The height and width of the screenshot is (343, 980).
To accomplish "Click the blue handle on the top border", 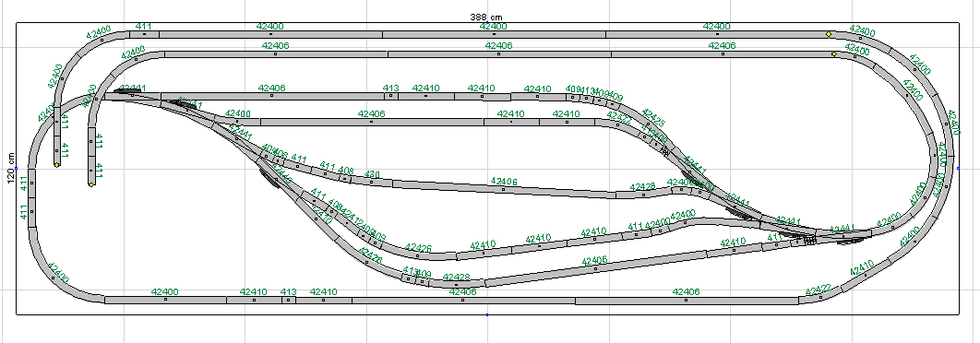I will (487, 22).
